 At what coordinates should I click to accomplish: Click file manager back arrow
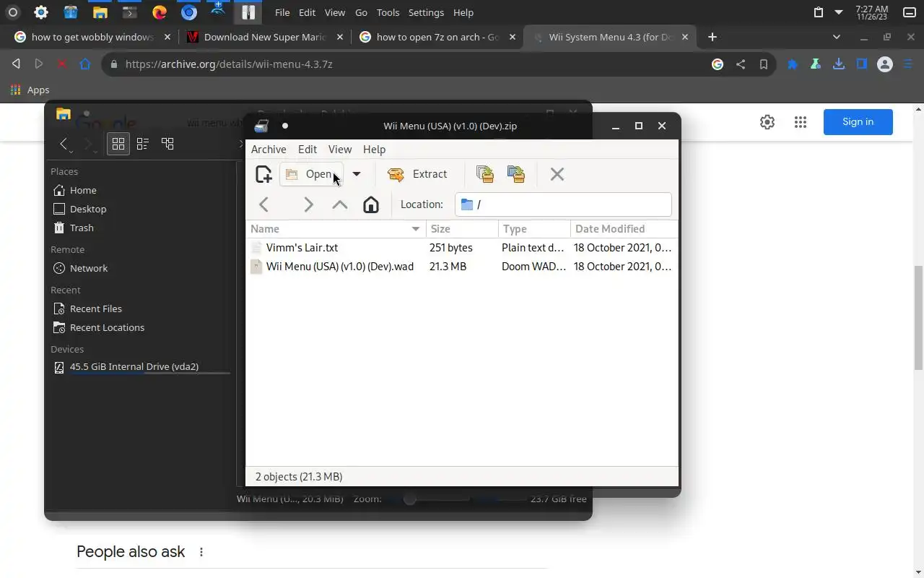pyautogui.click(x=64, y=144)
